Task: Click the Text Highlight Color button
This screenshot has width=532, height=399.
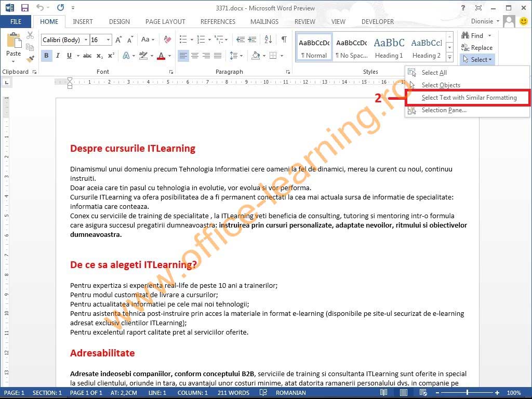Action: 143,56
